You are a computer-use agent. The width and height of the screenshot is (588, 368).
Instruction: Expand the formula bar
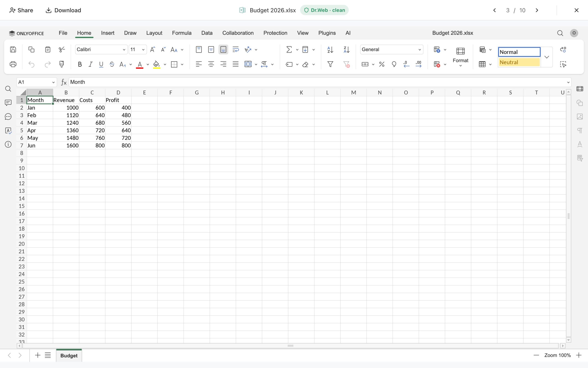[568, 82]
